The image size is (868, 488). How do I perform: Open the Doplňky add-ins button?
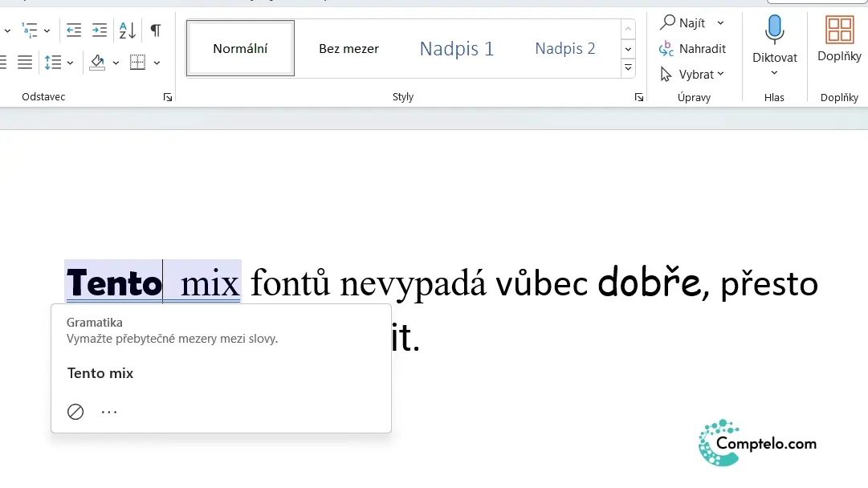(839, 39)
